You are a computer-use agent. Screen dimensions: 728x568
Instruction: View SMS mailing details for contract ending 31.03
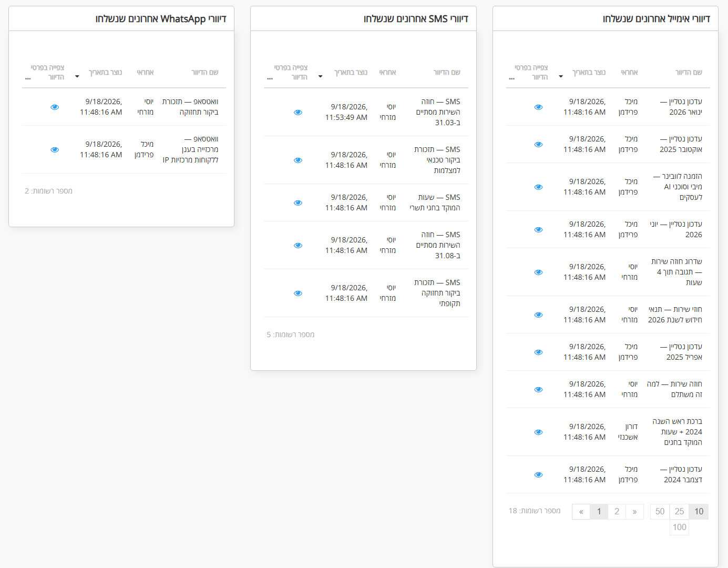click(298, 113)
